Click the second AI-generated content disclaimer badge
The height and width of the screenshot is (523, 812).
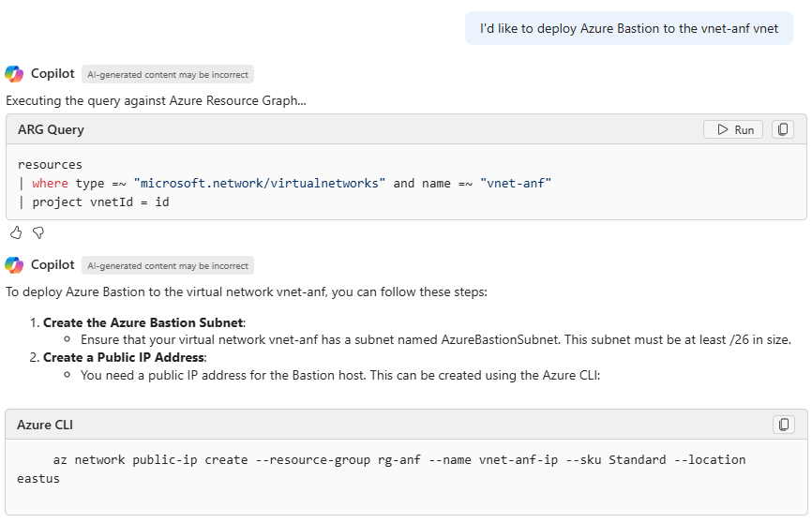pyautogui.click(x=168, y=265)
